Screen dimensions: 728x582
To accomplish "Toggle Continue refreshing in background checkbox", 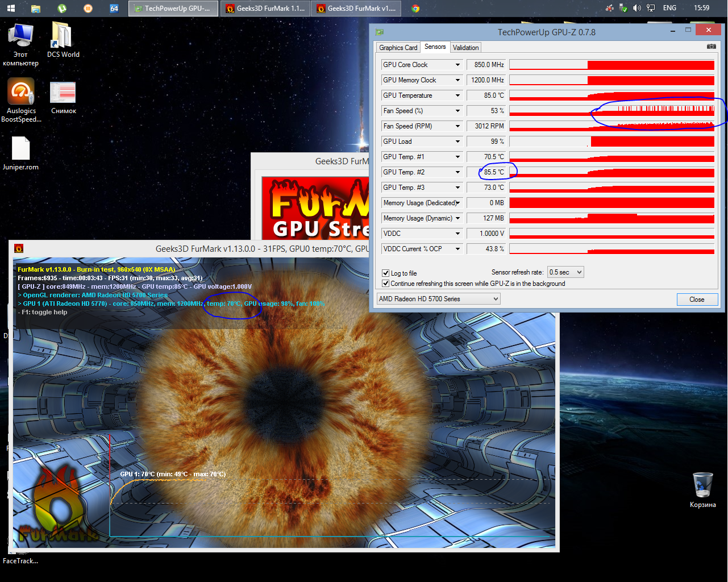I will coord(386,284).
